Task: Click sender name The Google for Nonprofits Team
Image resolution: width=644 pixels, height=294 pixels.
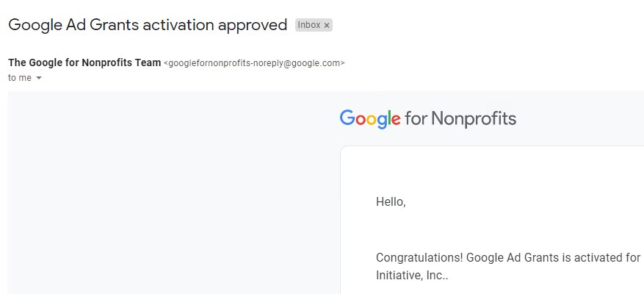Action: tap(84, 63)
